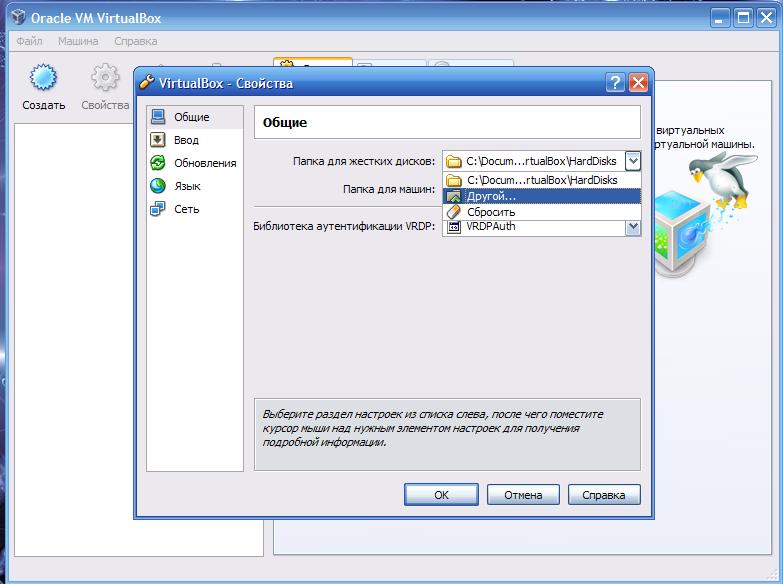The width and height of the screenshot is (783, 584).
Task: Click the question mark help button in title bar
Action: pyautogui.click(x=615, y=82)
